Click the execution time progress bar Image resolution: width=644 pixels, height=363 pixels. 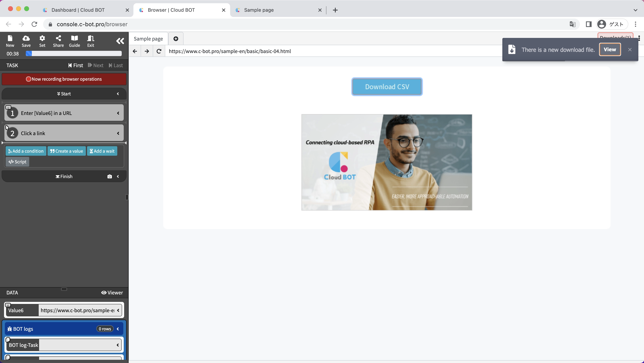[74, 53]
